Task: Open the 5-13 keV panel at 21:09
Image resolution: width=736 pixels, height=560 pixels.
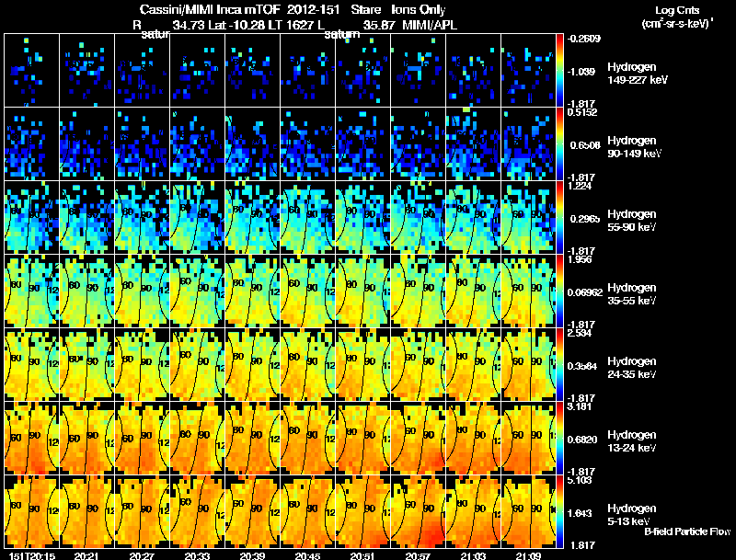Action: click(x=528, y=511)
